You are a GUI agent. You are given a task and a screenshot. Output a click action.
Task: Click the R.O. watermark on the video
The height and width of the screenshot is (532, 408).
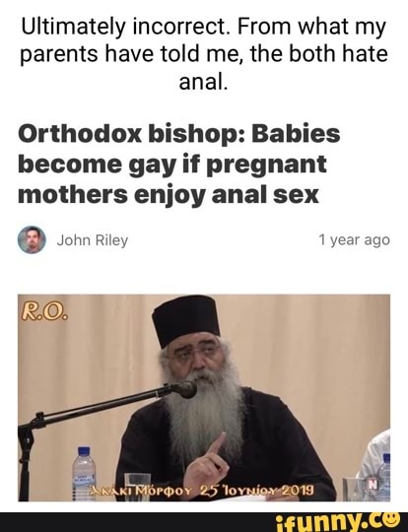point(44,311)
